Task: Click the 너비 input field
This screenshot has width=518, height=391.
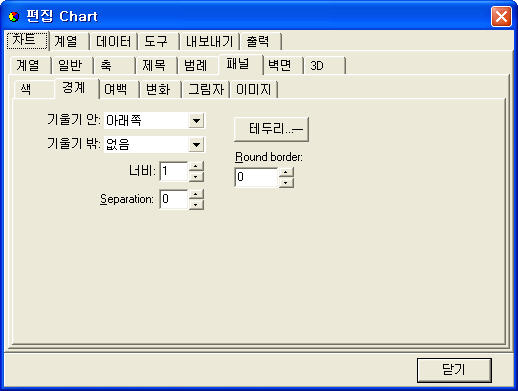Action: point(174,172)
